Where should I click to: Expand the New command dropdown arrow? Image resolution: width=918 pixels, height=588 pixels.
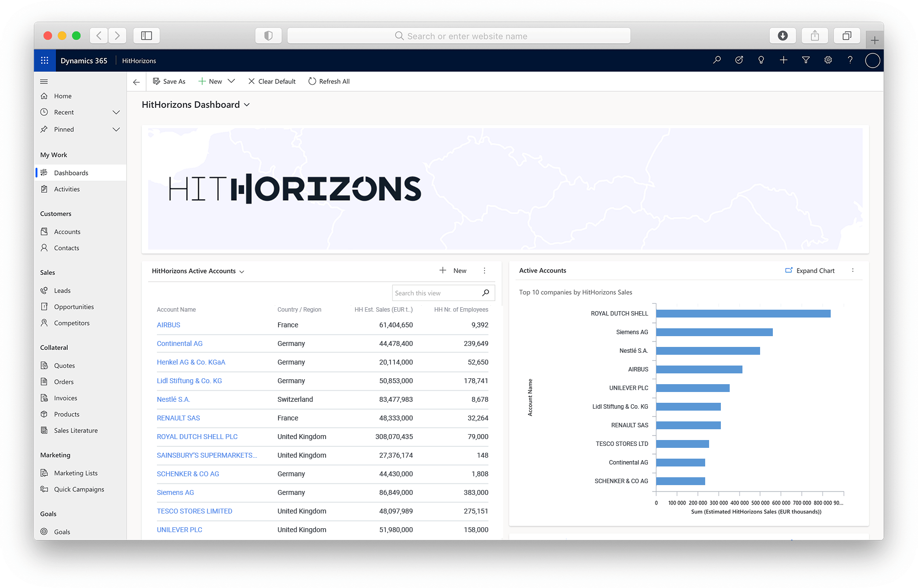pyautogui.click(x=231, y=81)
